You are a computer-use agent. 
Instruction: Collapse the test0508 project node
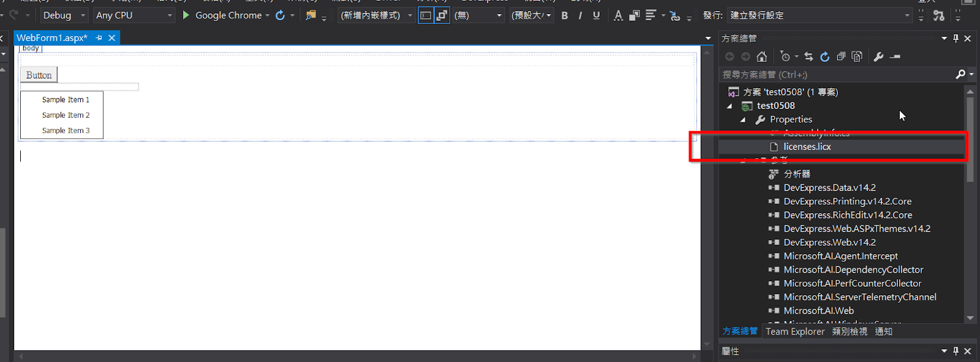point(729,106)
